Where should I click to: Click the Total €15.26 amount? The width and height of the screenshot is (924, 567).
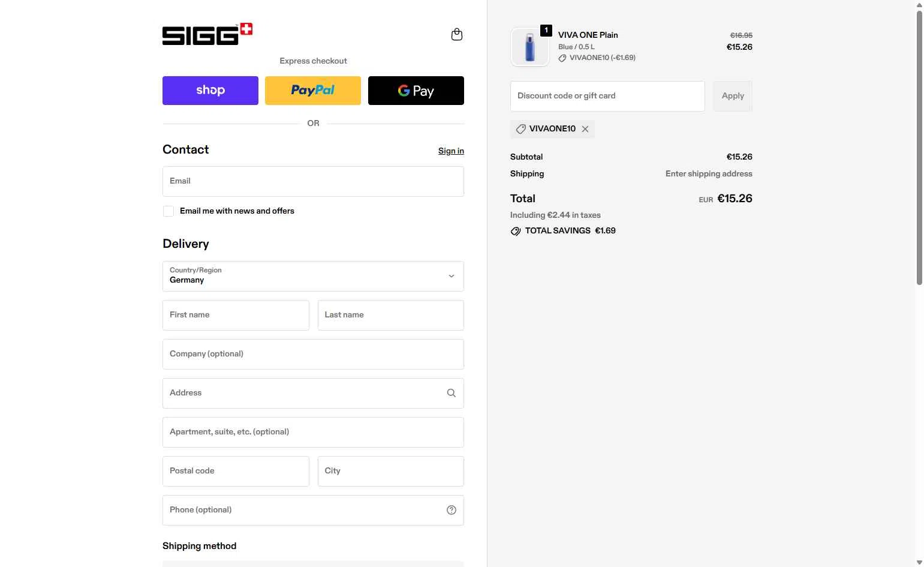(735, 199)
